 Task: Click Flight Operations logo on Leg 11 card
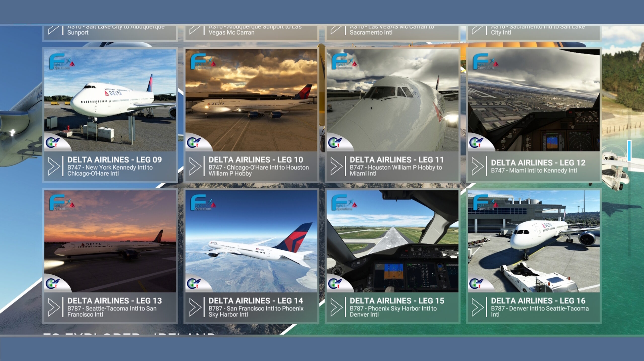pos(344,61)
